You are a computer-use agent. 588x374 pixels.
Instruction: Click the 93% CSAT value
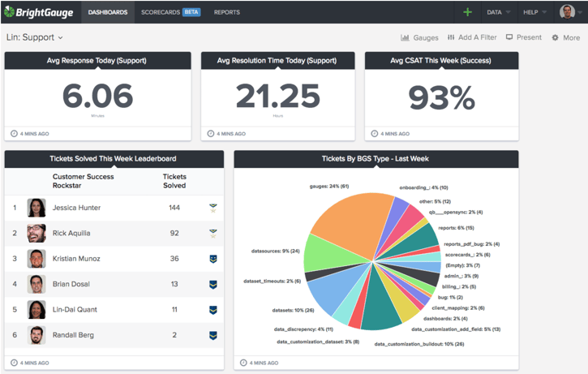(441, 97)
